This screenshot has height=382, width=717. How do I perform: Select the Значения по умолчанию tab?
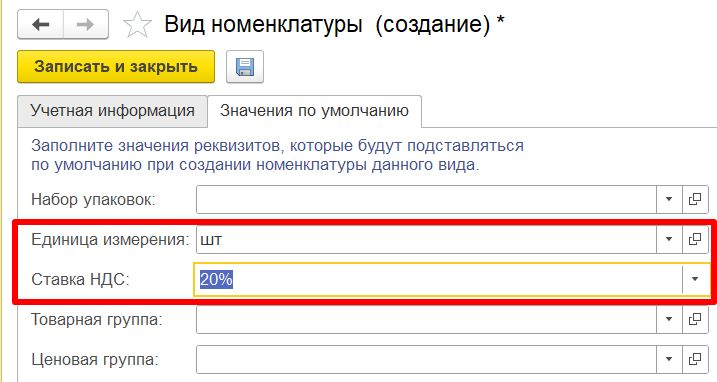315,111
